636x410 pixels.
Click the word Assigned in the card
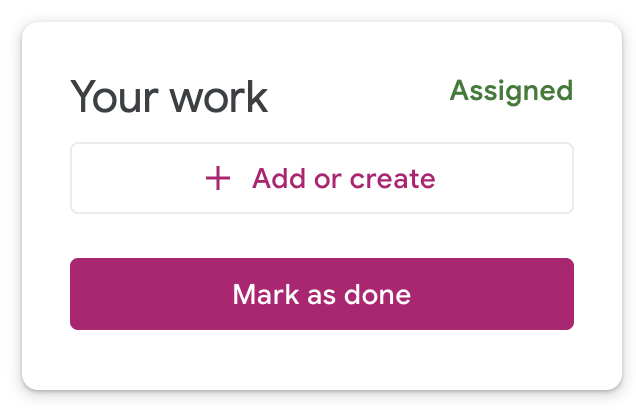(511, 91)
